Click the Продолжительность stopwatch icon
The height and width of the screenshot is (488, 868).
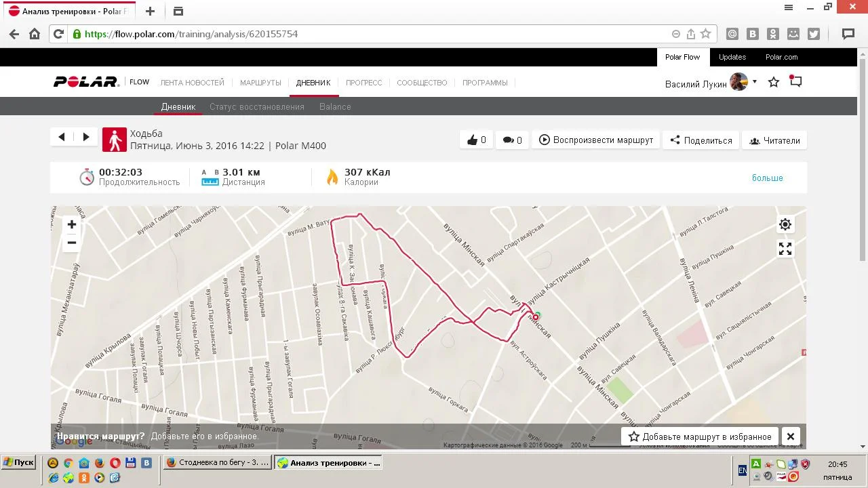pos(87,177)
